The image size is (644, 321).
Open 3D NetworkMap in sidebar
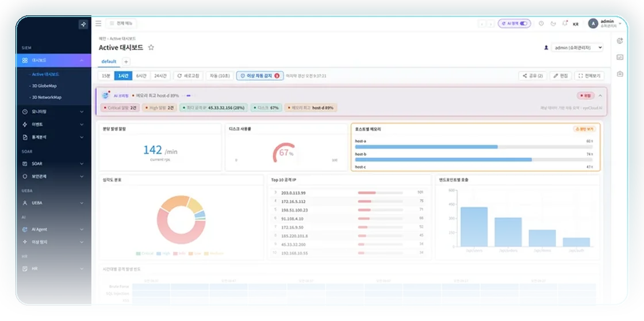pyautogui.click(x=47, y=97)
